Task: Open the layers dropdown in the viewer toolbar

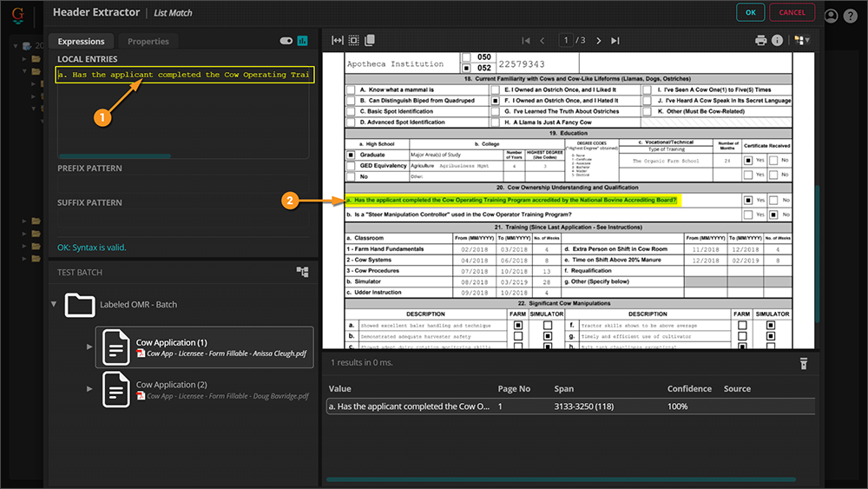Action: (x=801, y=41)
